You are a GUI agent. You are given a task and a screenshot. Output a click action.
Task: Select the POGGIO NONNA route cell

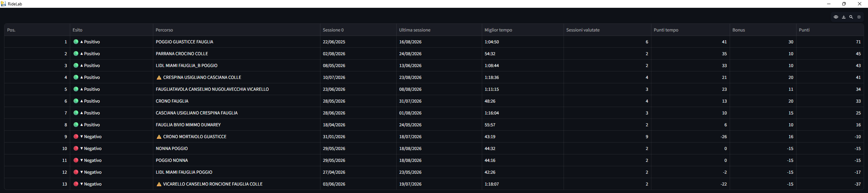[x=237, y=160]
